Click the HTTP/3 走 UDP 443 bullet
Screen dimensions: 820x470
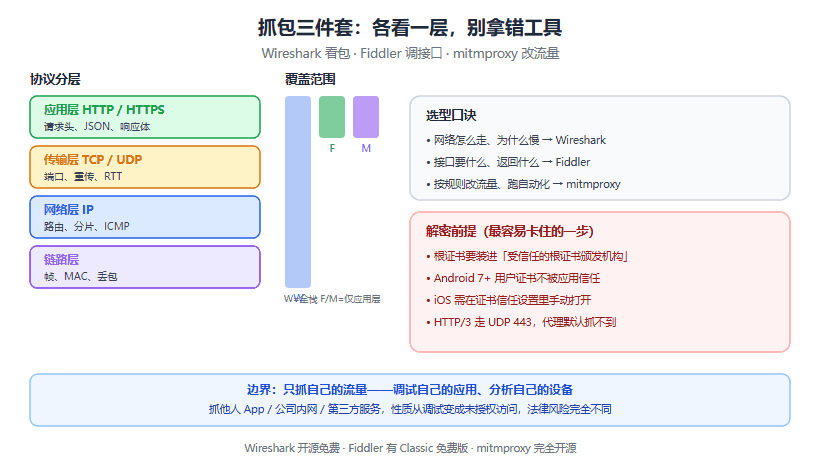click(521, 322)
